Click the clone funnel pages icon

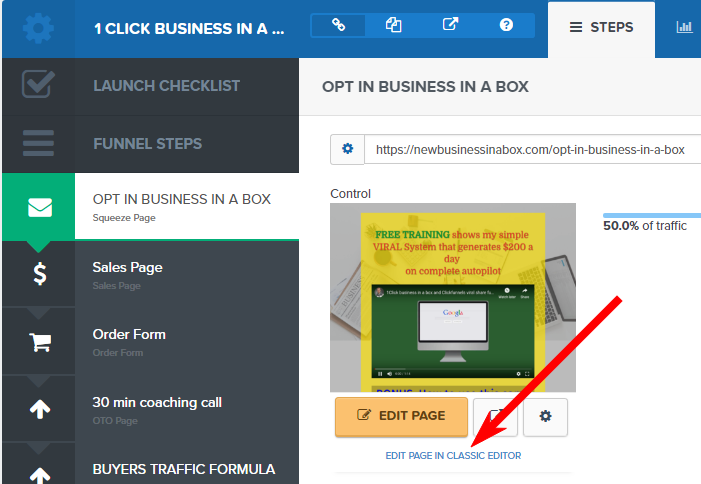pyautogui.click(x=393, y=25)
